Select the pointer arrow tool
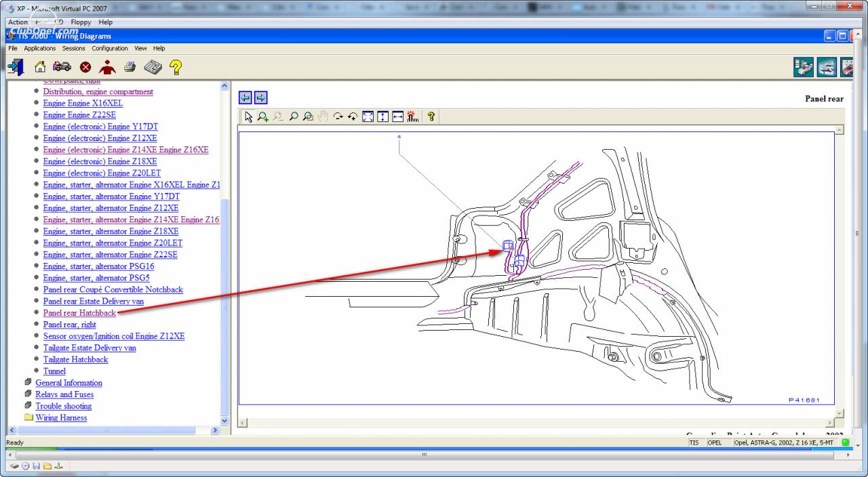 point(248,117)
